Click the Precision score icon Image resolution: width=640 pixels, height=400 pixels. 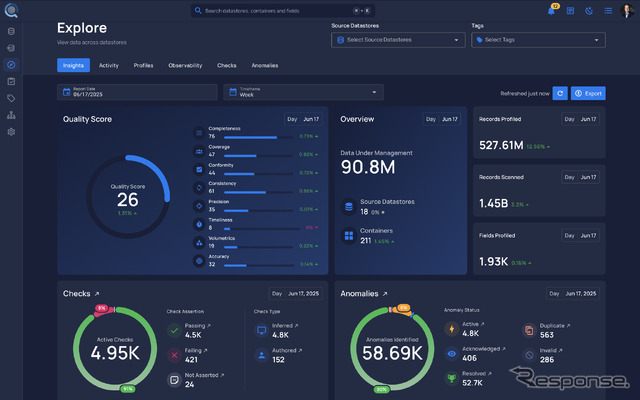click(199, 206)
